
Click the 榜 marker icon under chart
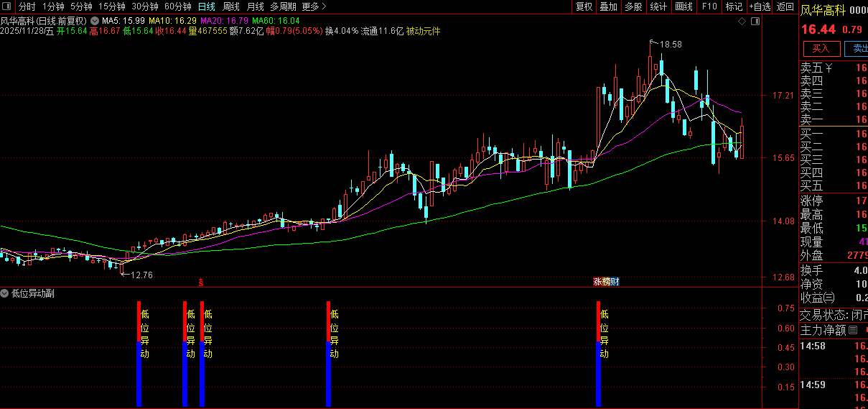click(606, 282)
